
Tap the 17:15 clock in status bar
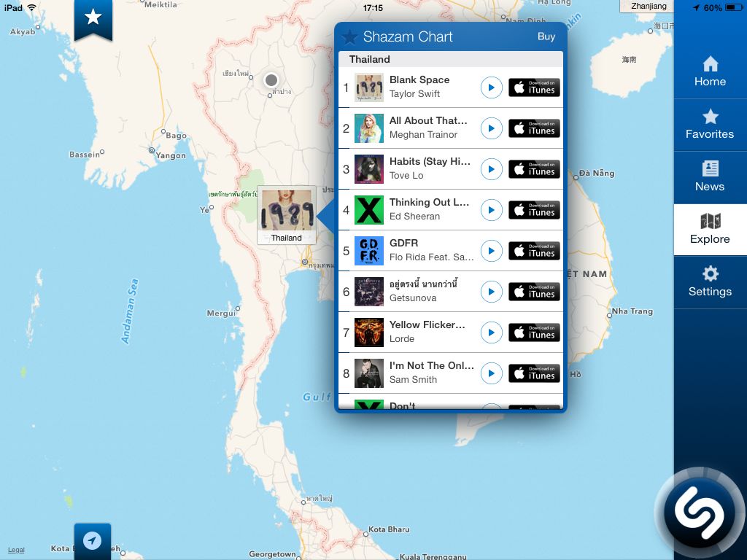pyautogui.click(x=373, y=7)
